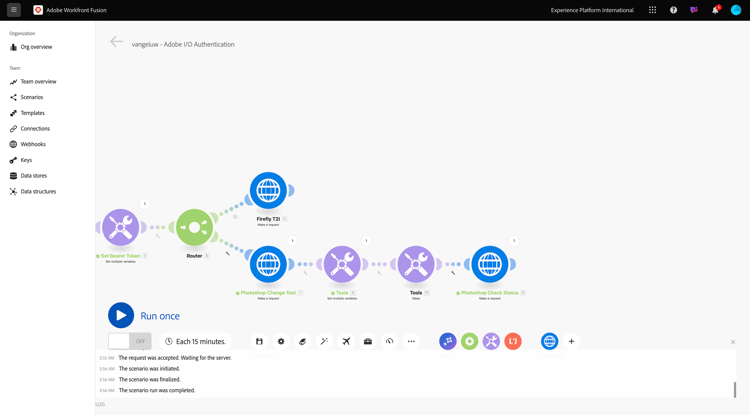Screen dimensions: 750x415
Task: Open output bubble above first Tools module
Action: (366, 241)
